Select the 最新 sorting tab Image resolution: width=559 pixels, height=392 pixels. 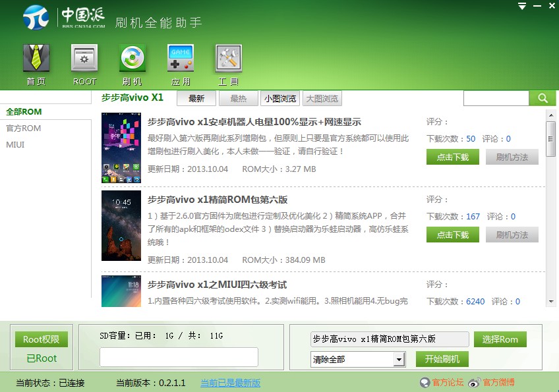196,99
